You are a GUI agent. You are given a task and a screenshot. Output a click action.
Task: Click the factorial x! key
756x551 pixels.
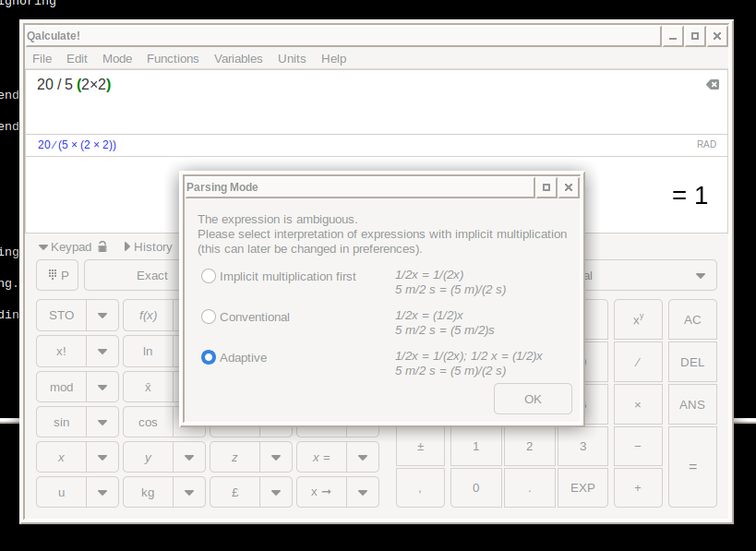61,352
